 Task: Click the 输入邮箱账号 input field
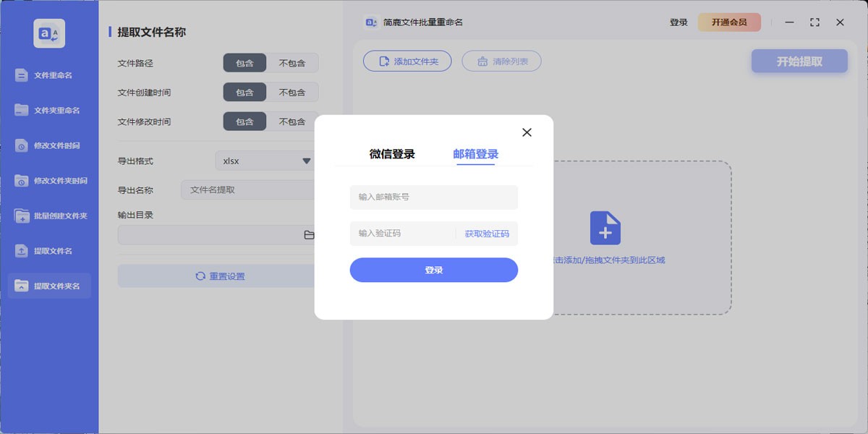point(433,197)
